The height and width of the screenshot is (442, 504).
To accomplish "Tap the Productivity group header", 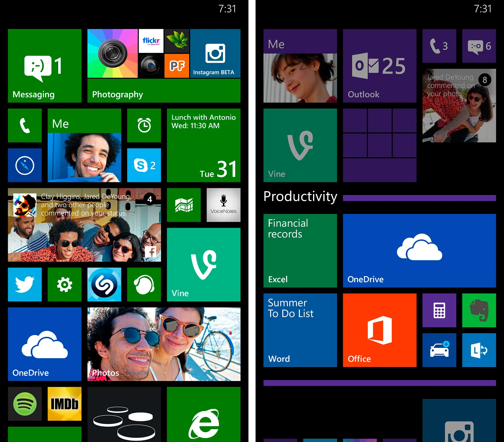I will point(300,197).
